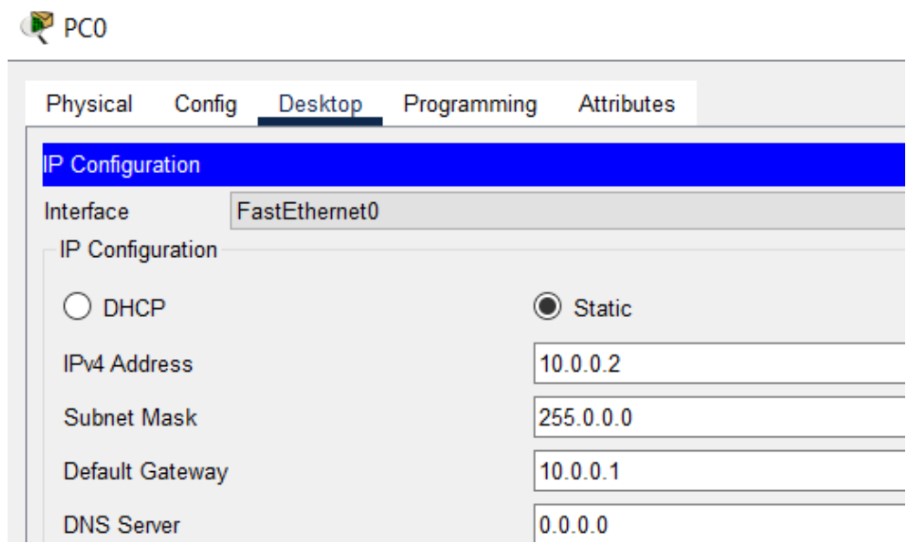Click the PC0 window title text
Screen dimensions: 915x557
(85, 28)
